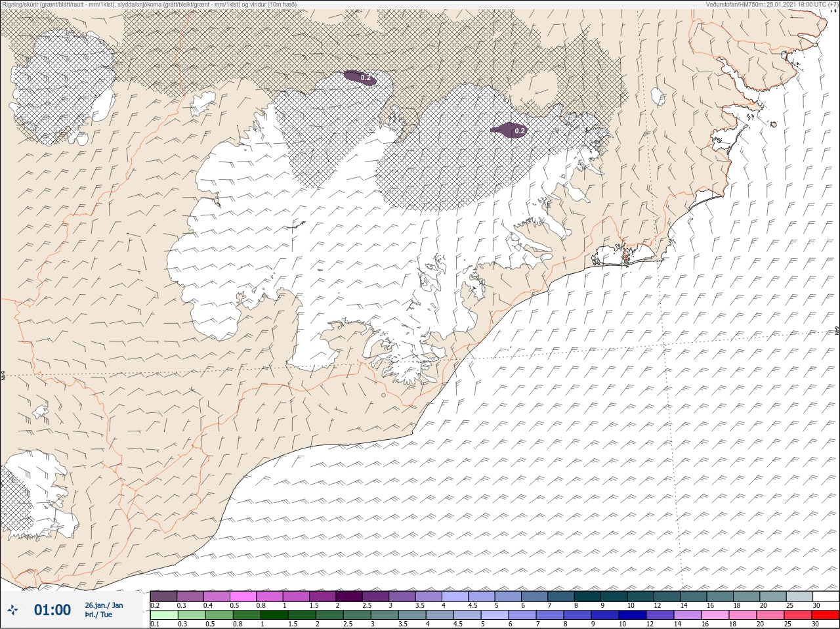Click the '26.jan./ Jan' date label
The width and height of the screenshot is (840, 629).
pyautogui.click(x=104, y=605)
